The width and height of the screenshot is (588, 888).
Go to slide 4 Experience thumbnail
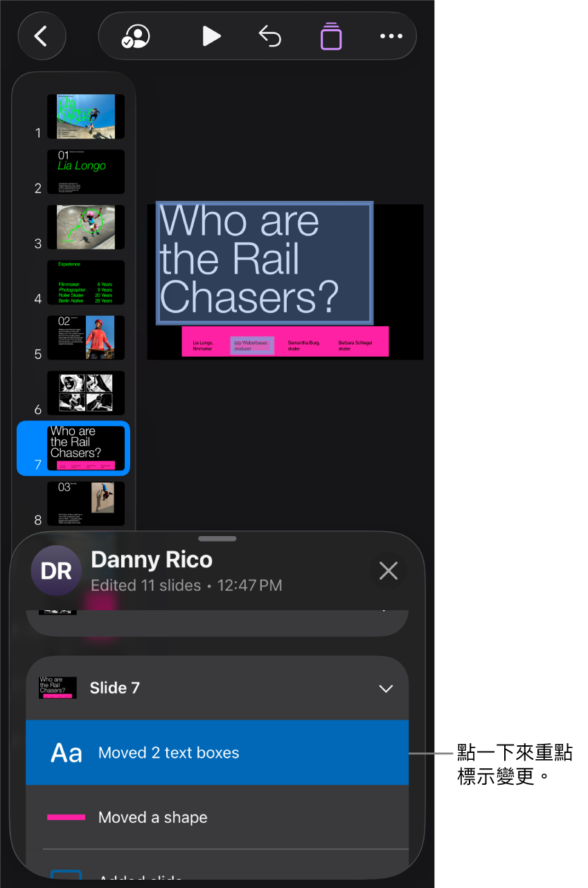86,283
